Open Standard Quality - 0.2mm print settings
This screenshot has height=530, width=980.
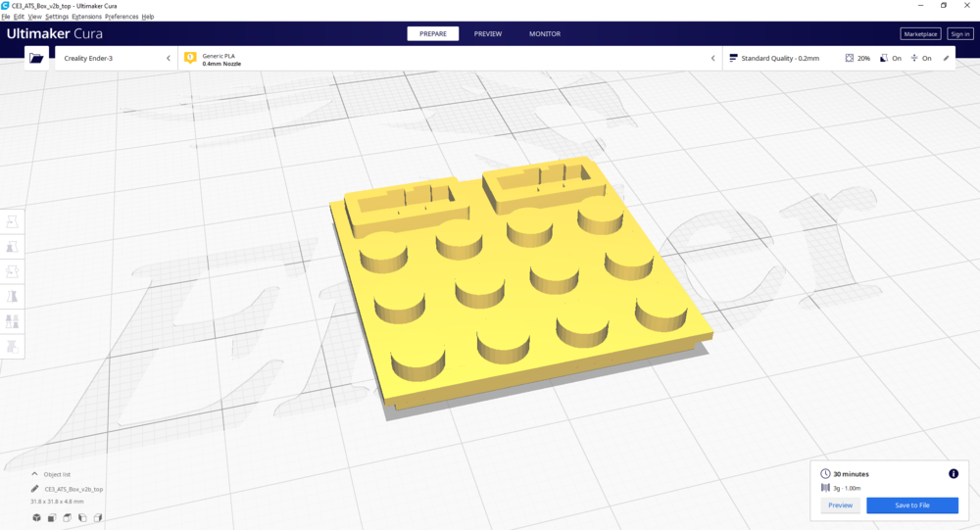point(839,58)
